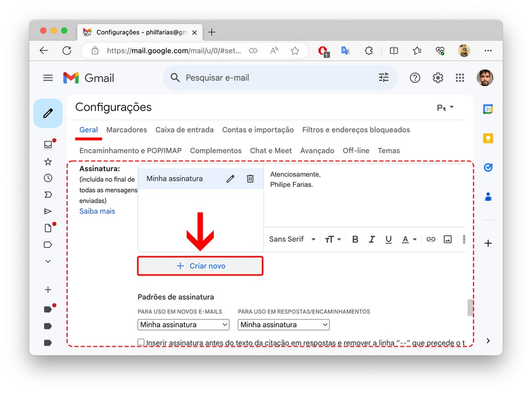Click Criar novo signature button
Screen dimensions: 532x394
pos(200,266)
